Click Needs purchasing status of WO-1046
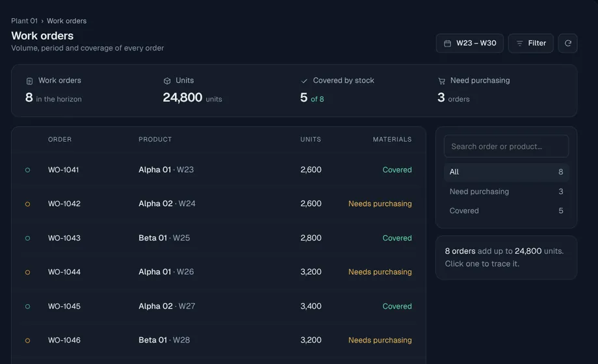The height and width of the screenshot is (364, 598). pos(380,341)
